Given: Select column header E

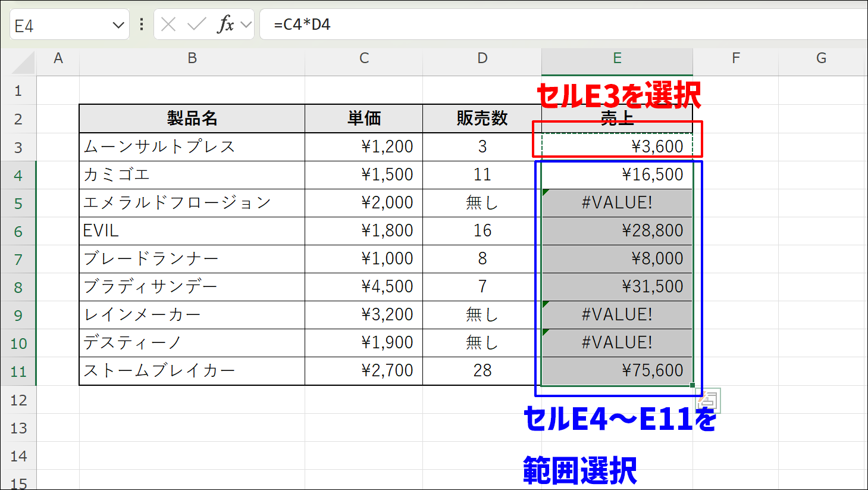Looking at the screenshot, I should (617, 58).
